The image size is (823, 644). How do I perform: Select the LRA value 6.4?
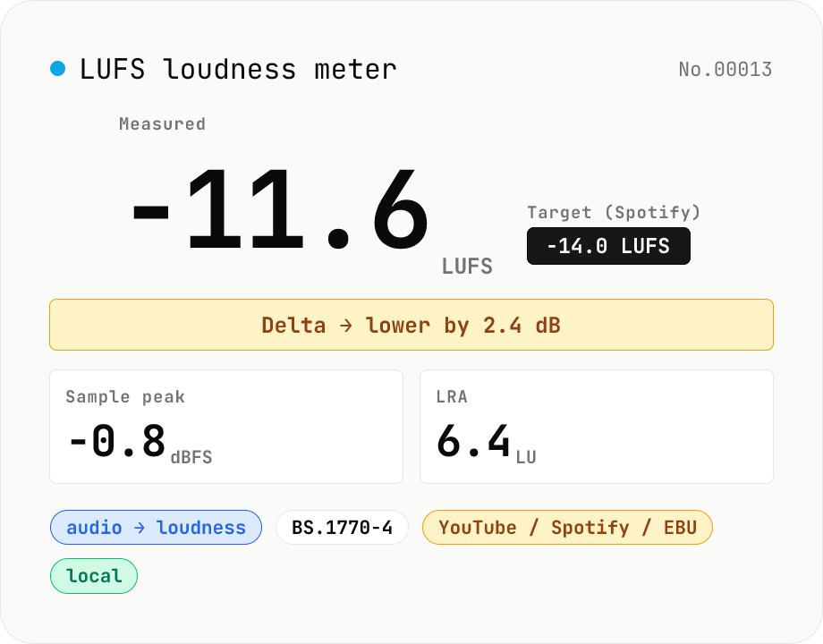(x=473, y=441)
